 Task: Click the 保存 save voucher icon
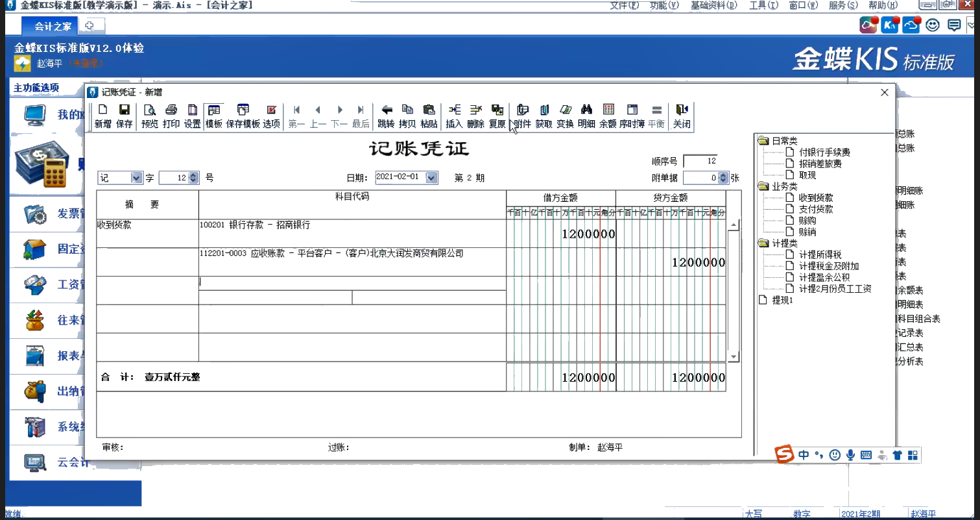click(x=123, y=114)
